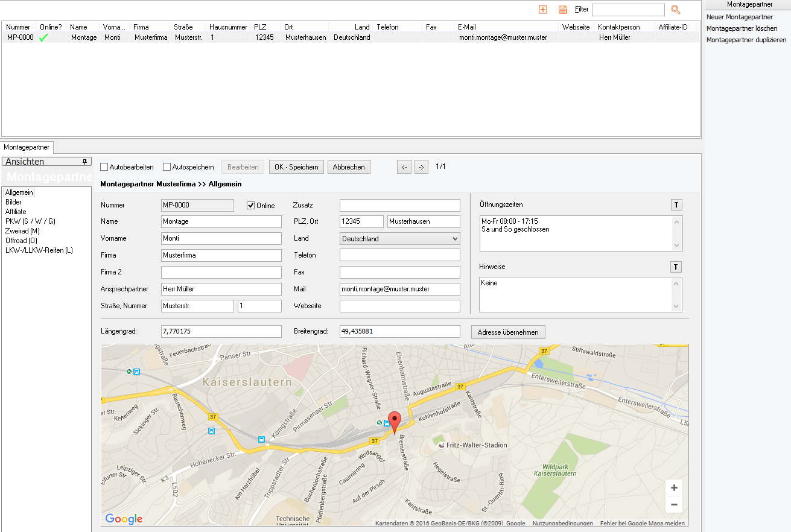
Task: Uncheck the Online checkbox
Action: click(251, 206)
